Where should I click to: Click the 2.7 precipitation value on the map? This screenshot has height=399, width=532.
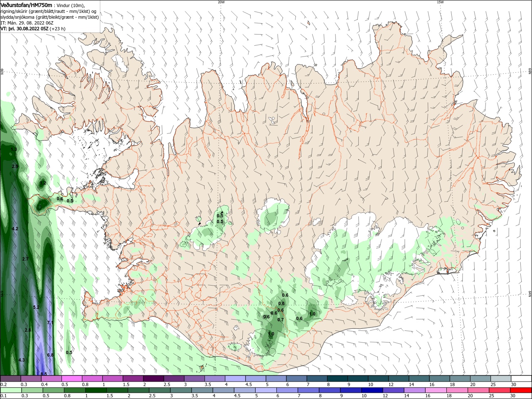pyautogui.click(x=25, y=259)
